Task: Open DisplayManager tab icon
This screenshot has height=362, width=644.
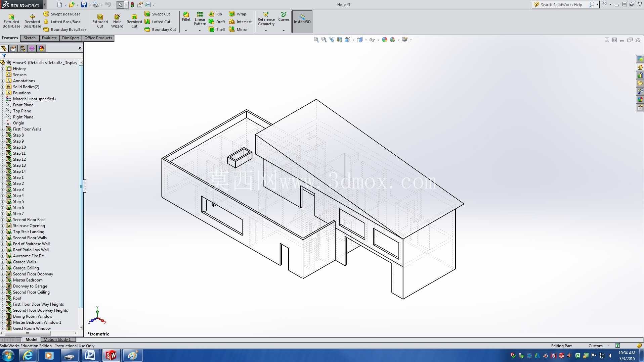Action: point(41,48)
